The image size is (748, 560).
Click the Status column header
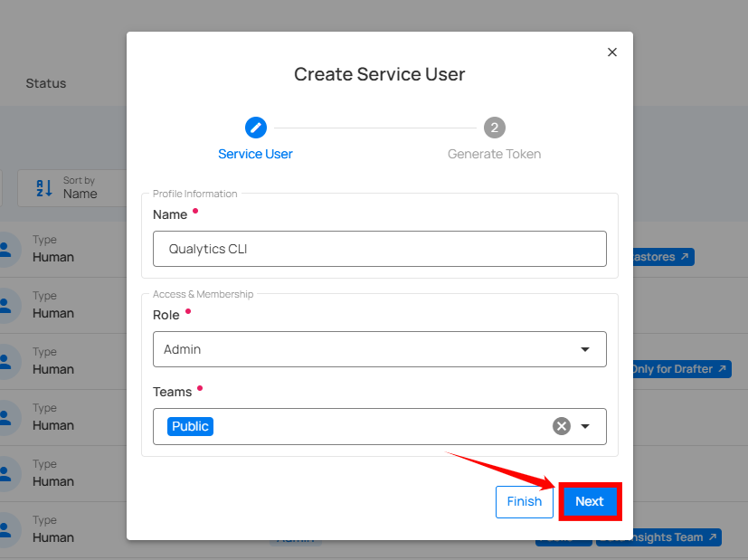(45, 83)
